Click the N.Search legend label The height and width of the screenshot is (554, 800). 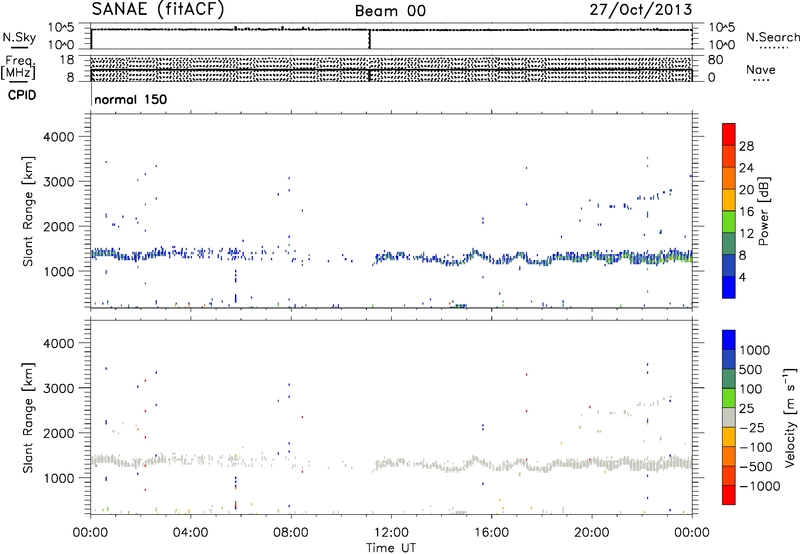pos(773,37)
